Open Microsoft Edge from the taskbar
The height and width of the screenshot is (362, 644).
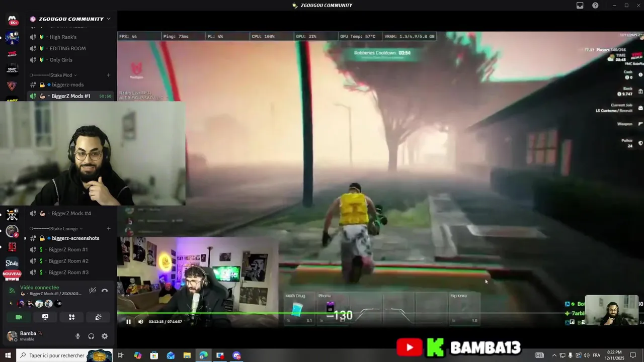click(203, 355)
